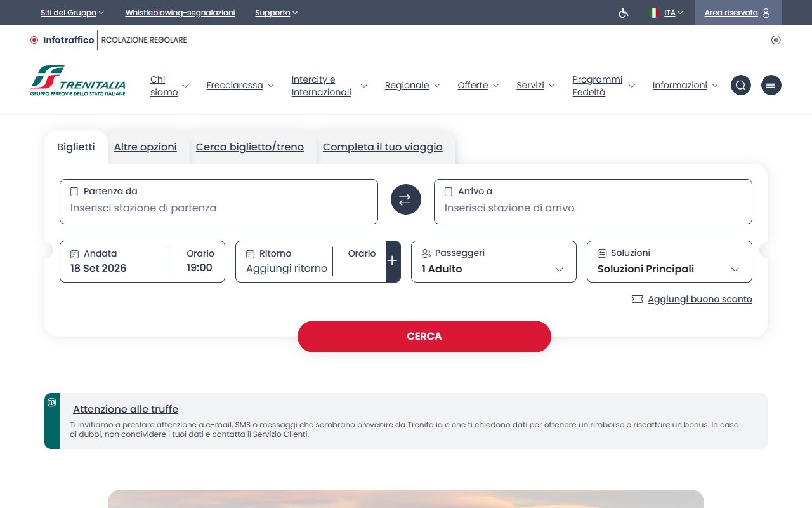812x508 pixels.
Task: Click the Trenitalia logo
Action: pyautogui.click(x=78, y=81)
